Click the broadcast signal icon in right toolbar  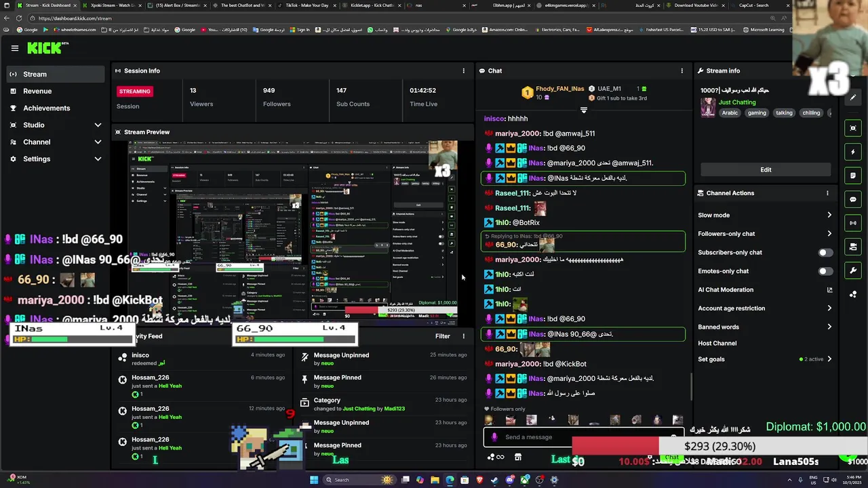tap(853, 223)
